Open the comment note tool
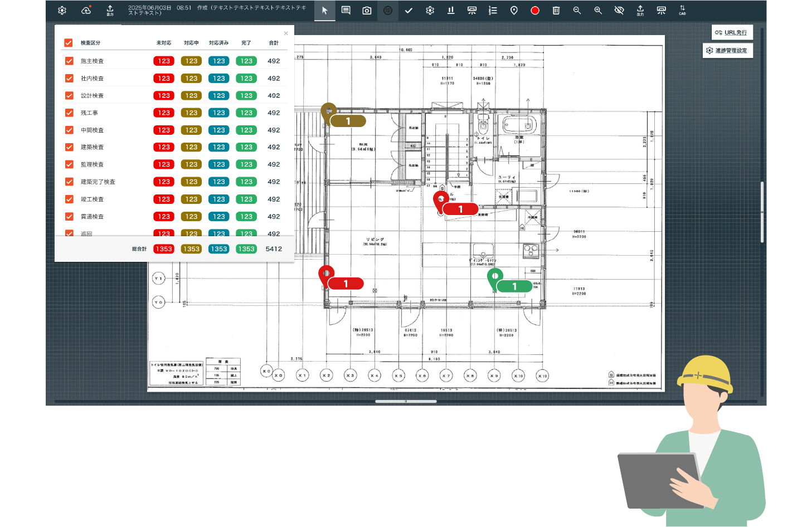This screenshot has width=812, height=527. pyautogui.click(x=346, y=11)
